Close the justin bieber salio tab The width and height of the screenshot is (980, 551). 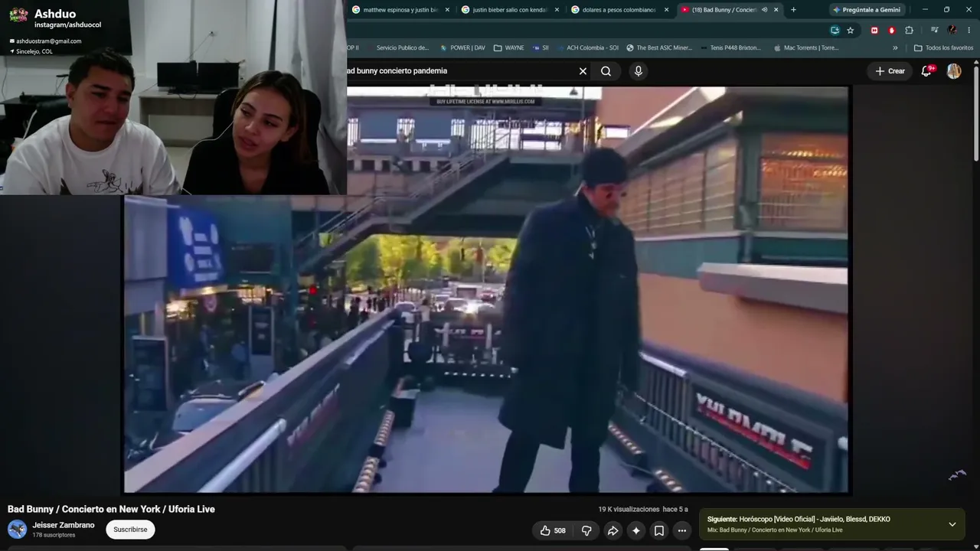(557, 10)
